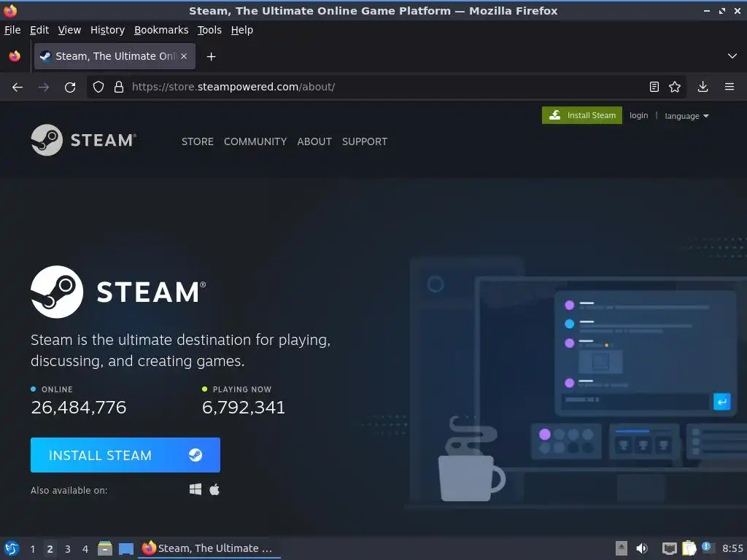This screenshot has width=747, height=560.
Task: Switch to workspace 3
Action: (68, 549)
